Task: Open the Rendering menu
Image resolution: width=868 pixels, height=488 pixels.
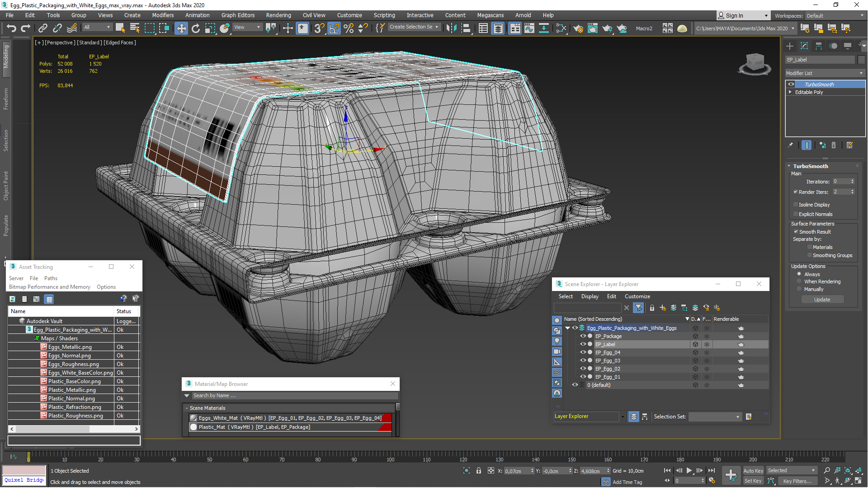Action: 278,15
